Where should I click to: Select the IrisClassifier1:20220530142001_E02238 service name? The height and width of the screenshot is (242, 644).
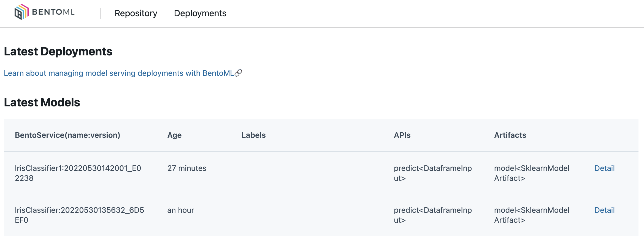click(78, 173)
